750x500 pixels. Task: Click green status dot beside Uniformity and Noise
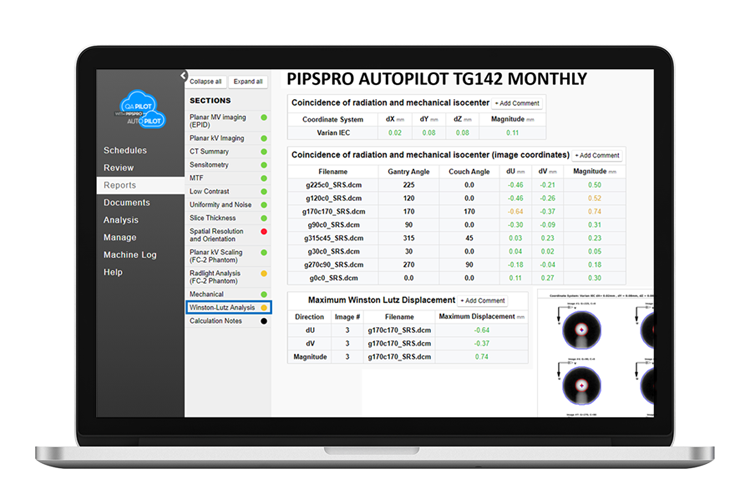[264, 205]
